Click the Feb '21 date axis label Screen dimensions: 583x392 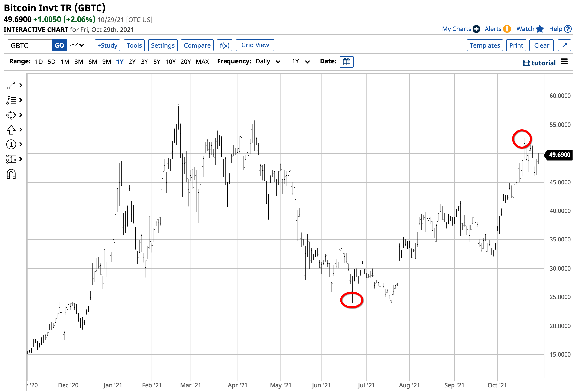(152, 385)
